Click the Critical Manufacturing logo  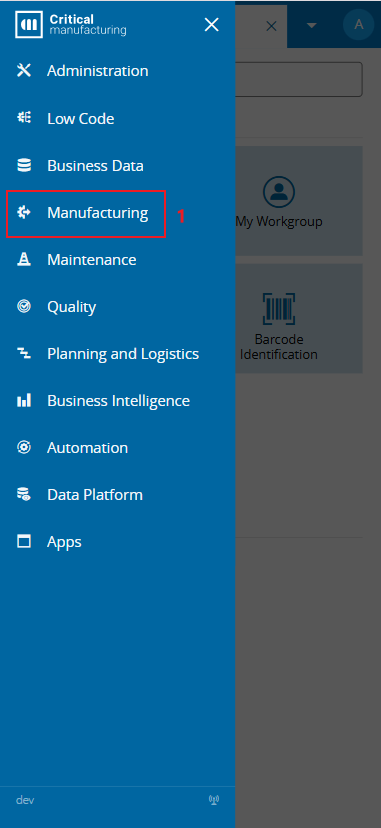point(71,25)
